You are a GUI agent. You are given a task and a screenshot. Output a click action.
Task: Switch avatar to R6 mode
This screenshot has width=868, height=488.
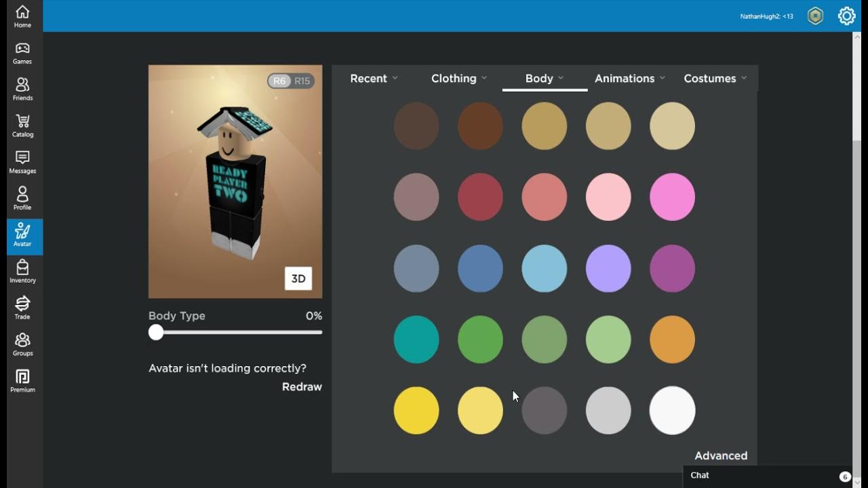(279, 81)
